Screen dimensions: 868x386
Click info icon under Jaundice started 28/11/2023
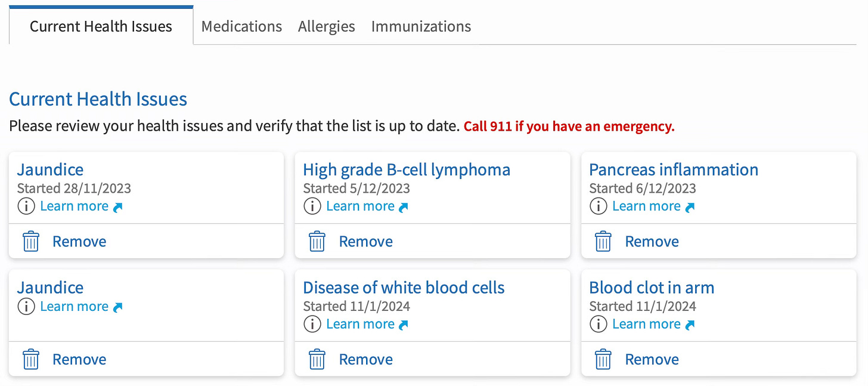coord(26,206)
